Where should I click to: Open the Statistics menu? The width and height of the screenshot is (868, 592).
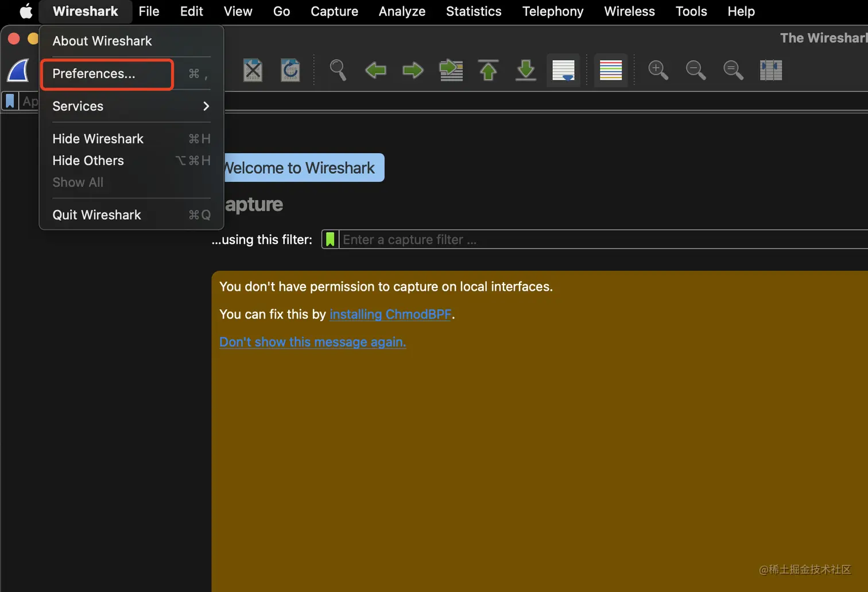[474, 11]
